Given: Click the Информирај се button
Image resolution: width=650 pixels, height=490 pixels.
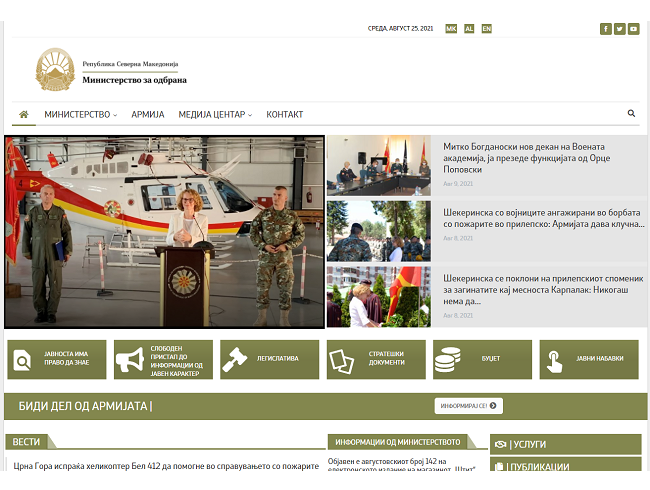Looking at the screenshot, I should (468, 406).
